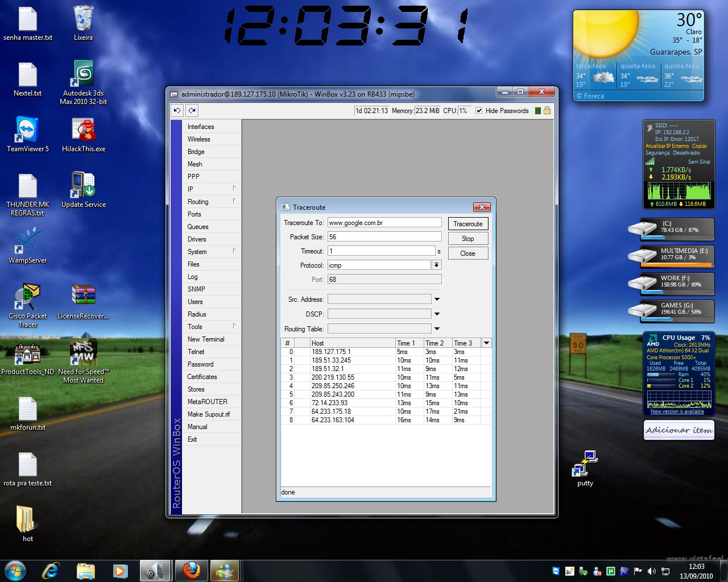Open Need for Speed Most Wanted icon
Image resolution: width=728 pixels, height=582 pixels.
[x=84, y=361]
